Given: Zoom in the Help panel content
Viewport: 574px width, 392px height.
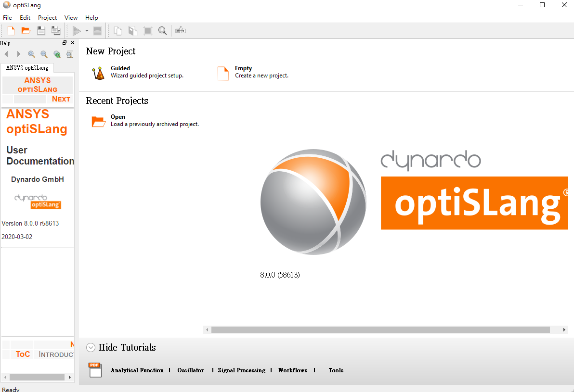Looking at the screenshot, I should 31,54.
